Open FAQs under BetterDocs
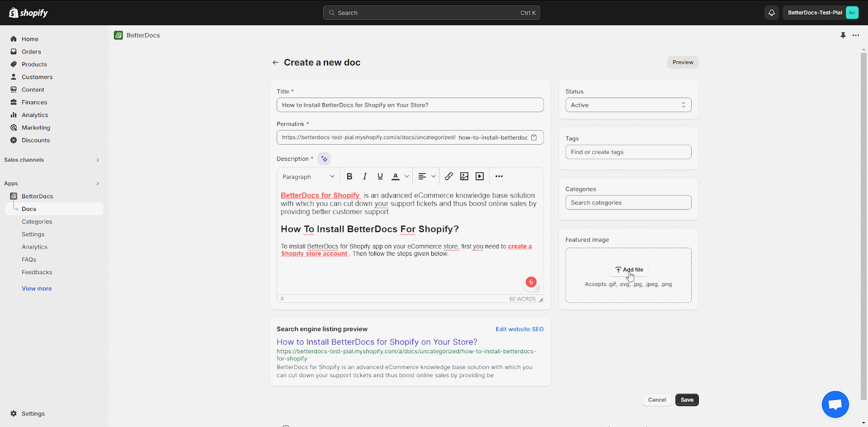 (x=29, y=260)
